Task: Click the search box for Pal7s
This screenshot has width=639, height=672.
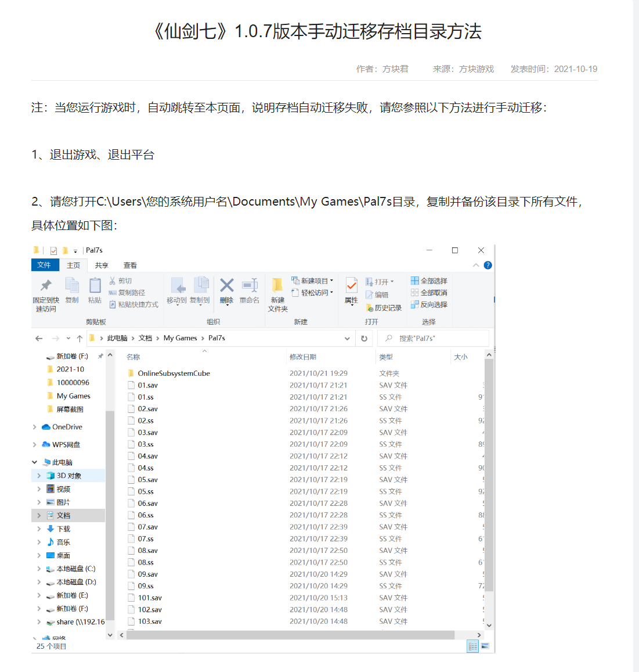Action: click(433, 339)
